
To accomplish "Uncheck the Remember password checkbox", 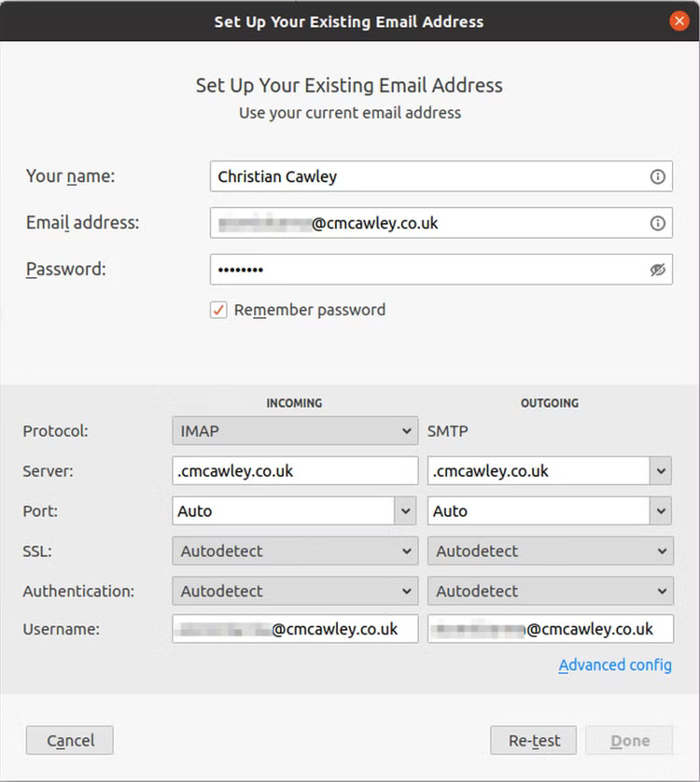I will 217,309.
